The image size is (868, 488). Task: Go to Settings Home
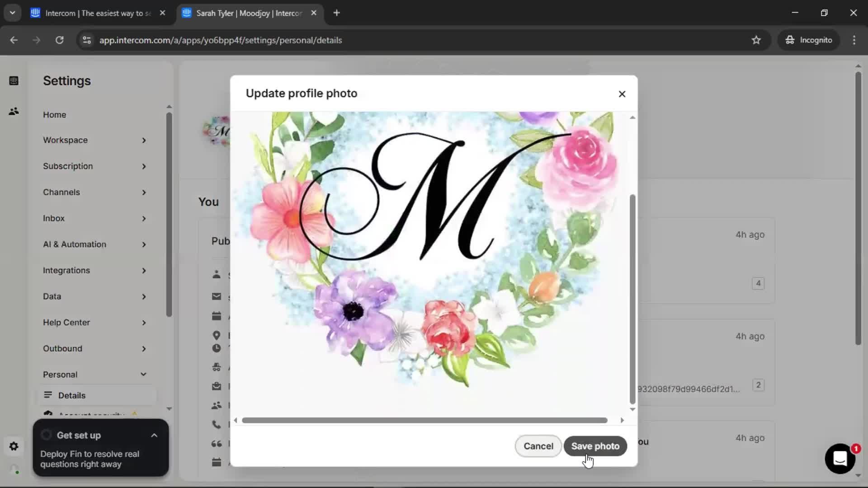(x=55, y=115)
